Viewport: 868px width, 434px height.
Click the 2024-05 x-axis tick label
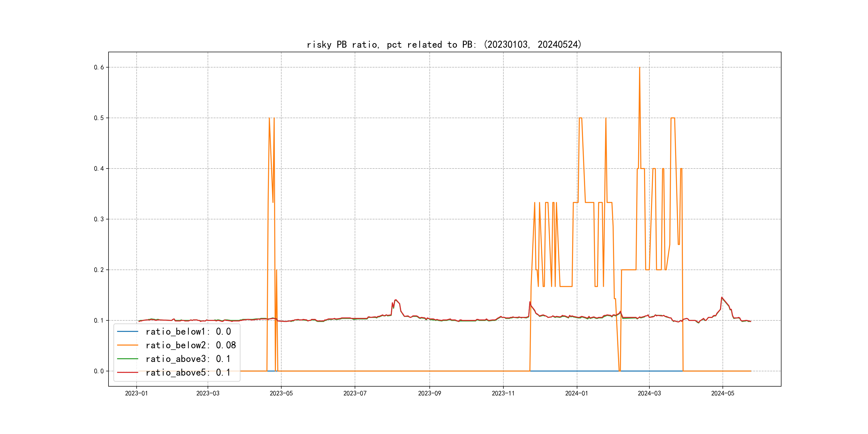(x=723, y=393)
